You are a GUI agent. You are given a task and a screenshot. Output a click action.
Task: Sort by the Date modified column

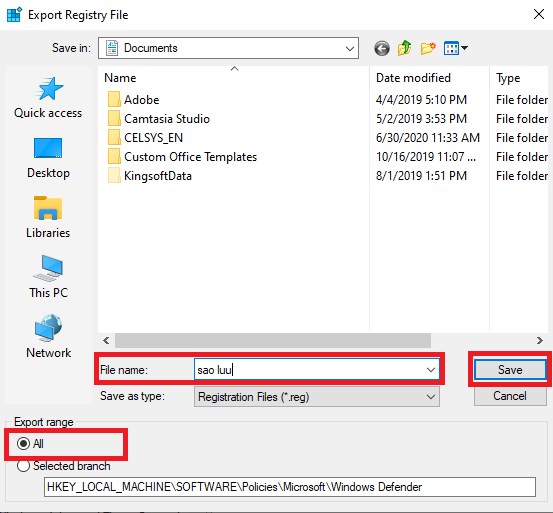413,78
